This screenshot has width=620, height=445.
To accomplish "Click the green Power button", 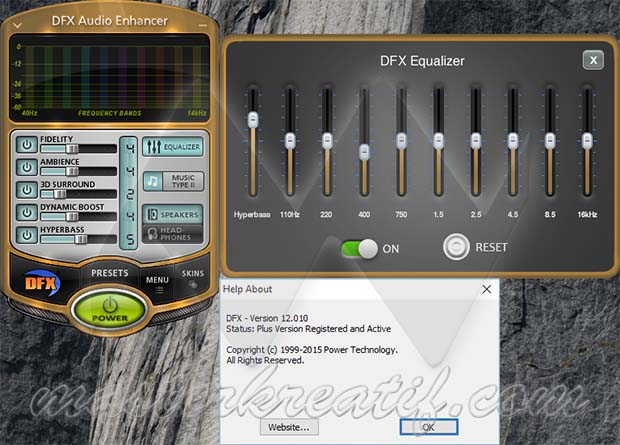I will point(110,310).
